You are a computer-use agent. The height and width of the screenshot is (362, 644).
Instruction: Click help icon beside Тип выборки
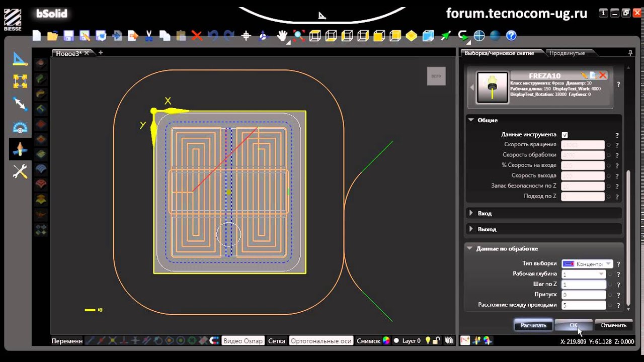tap(618, 264)
